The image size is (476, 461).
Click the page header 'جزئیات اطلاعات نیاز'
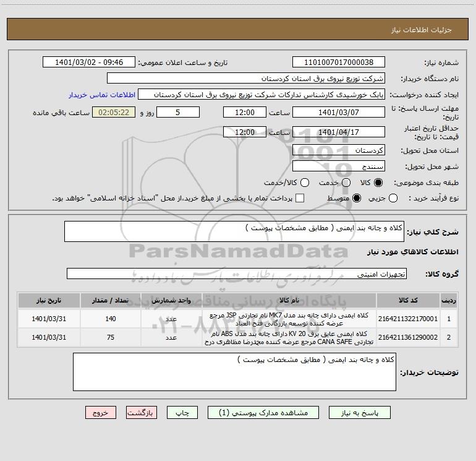pyautogui.click(x=421, y=30)
